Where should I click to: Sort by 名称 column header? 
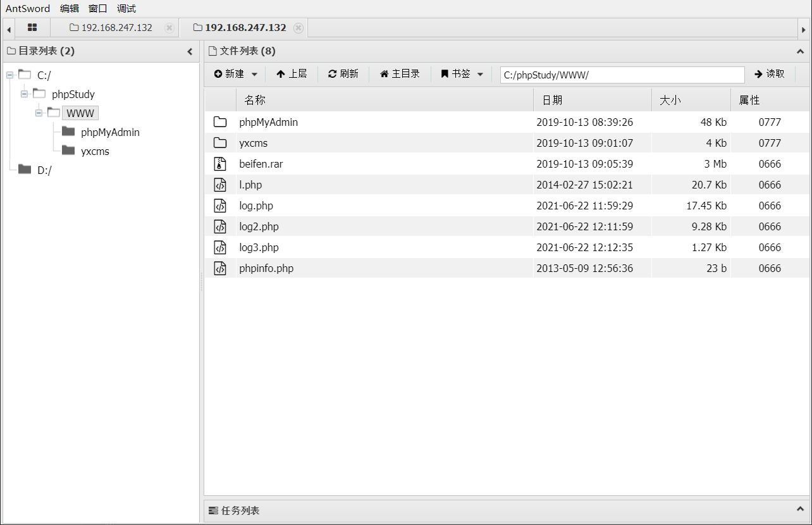tap(384, 100)
